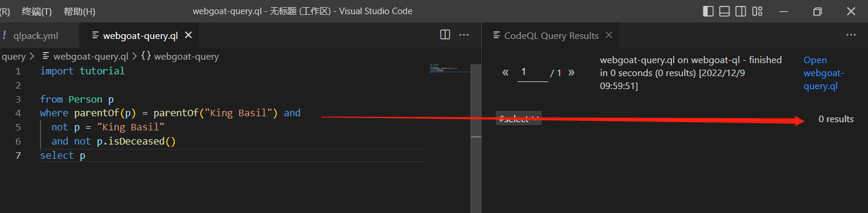The image size is (868, 213).
Task: Go to next results page arrow
Action: pos(571,73)
